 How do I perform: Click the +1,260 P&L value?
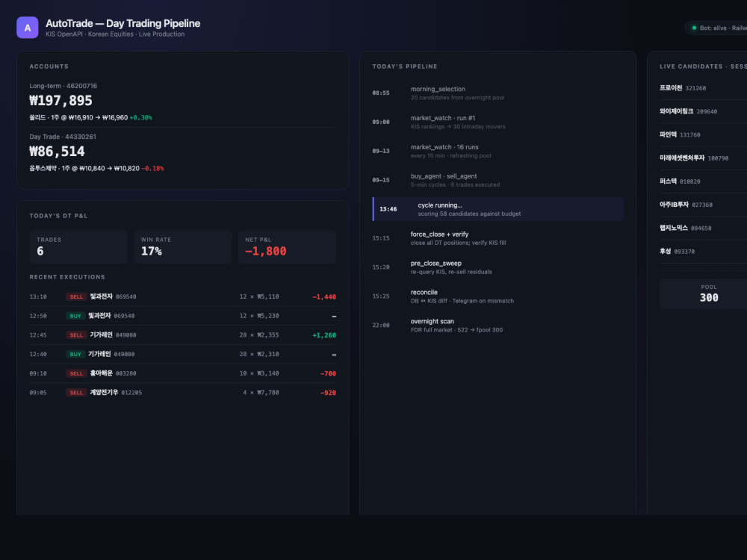[x=324, y=335]
